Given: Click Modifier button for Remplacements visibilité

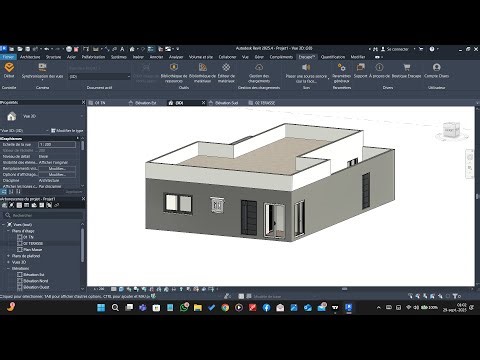Looking at the screenshot, I should (57, 168).
